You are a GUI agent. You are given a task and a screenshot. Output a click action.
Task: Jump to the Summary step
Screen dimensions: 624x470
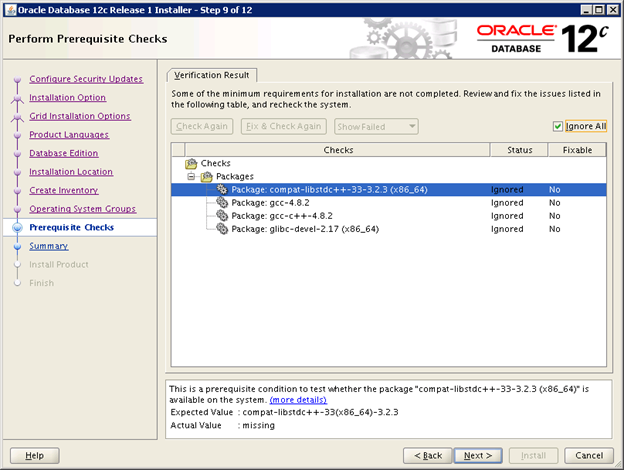pos(49,246)
